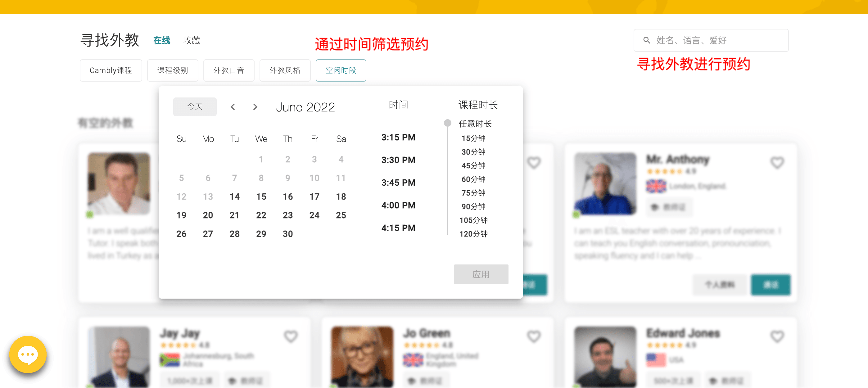Click the heart icon on Jay Jay's card
The width and height of the screenshot is (868, 388).
pos(291,336)
